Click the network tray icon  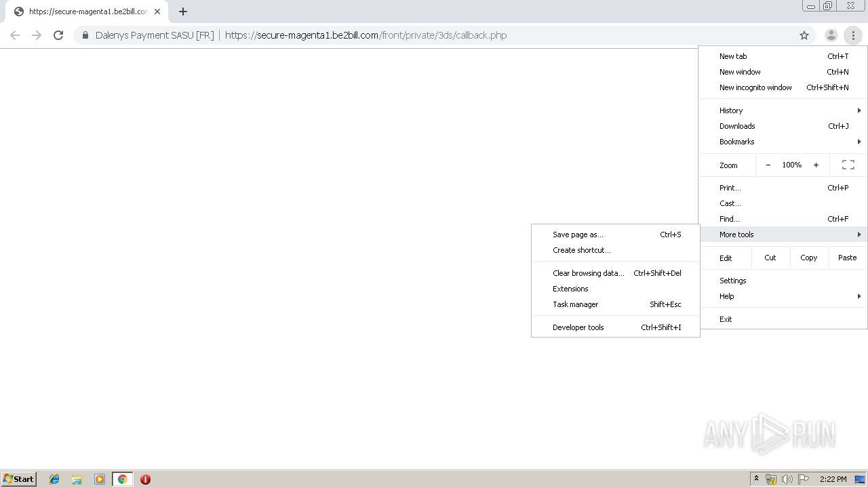tap(771, 479)
